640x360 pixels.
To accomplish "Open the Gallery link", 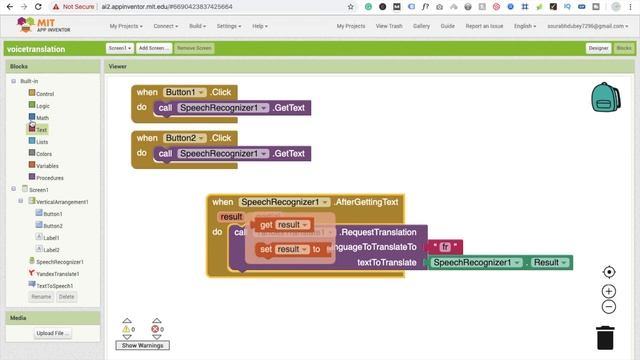I will click(x=421, y=26).
